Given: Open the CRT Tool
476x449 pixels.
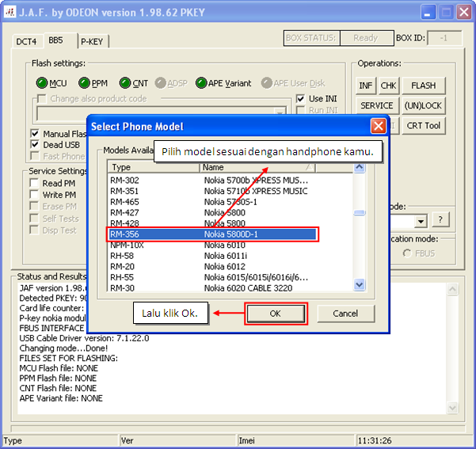Looking at the screenshot, I should [424, 126].
